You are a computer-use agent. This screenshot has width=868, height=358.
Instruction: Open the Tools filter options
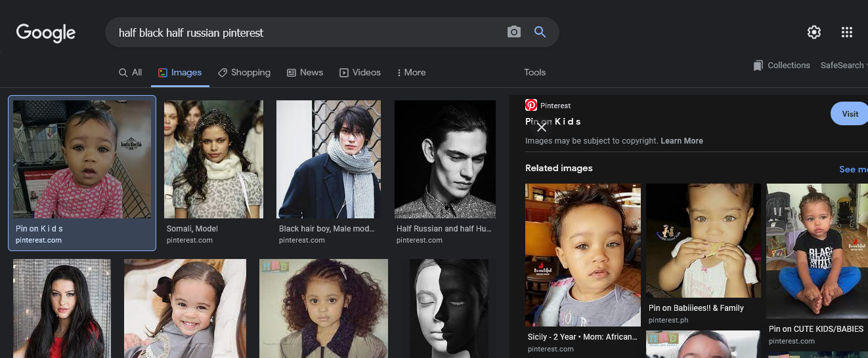535,73
